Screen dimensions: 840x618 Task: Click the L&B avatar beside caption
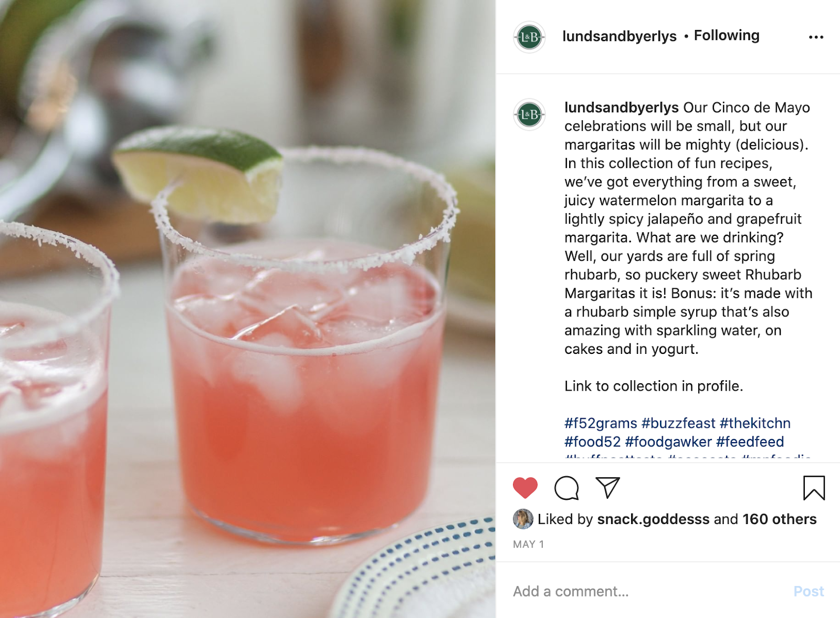click(529, 114)
